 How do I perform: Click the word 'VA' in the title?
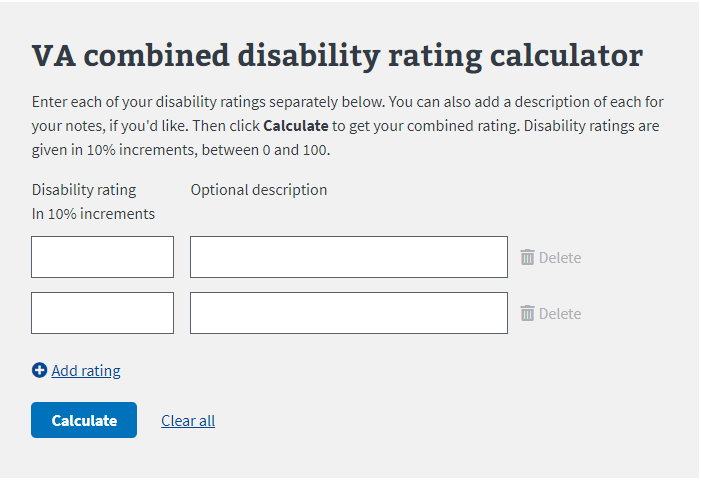click(55, 56)
